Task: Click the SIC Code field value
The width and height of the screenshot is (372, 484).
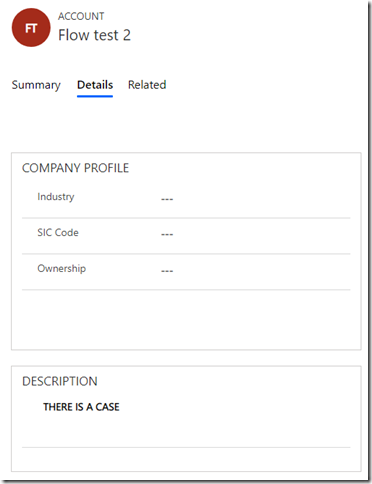Action: [167, 234]
